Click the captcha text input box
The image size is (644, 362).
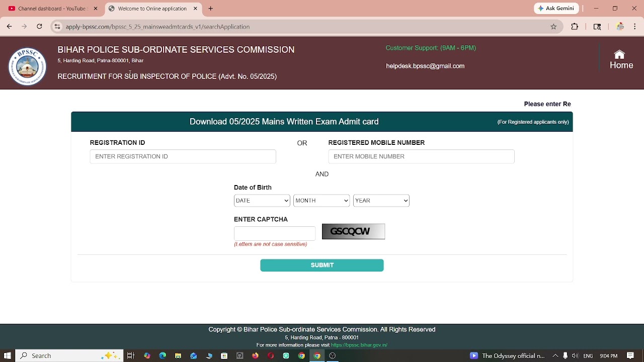(x=275, y=233)
